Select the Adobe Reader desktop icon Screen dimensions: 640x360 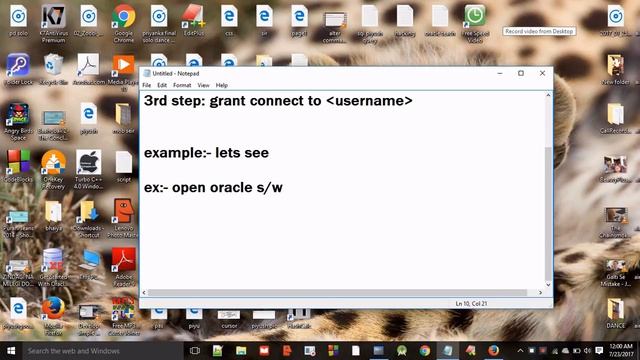[124, 267]
